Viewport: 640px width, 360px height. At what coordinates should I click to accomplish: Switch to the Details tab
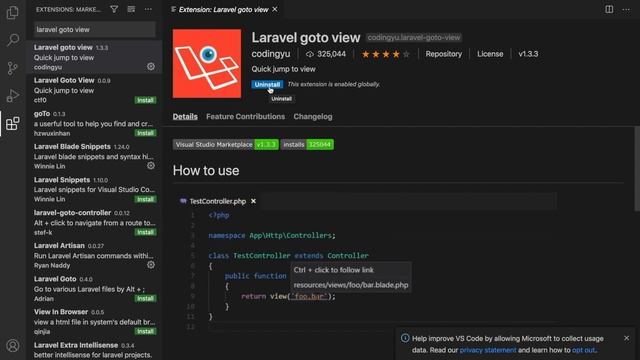pos(185,117)
